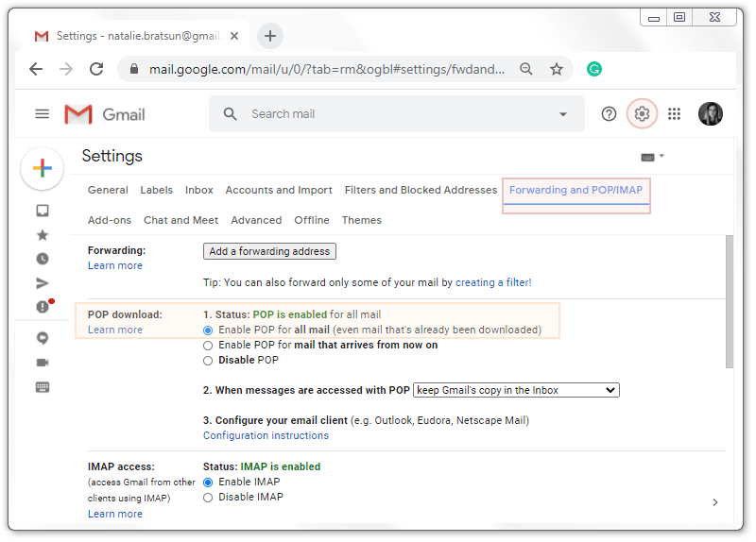The width and height of the screenshot is (756, 542).
Task: Open the Google apps grid
Action: [x=674, y=114]
